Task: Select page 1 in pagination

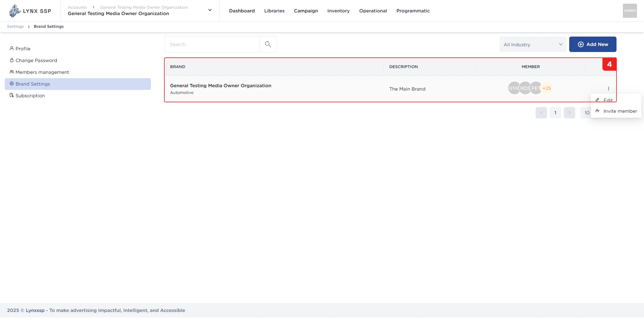Action: click(x=555, y=113)
